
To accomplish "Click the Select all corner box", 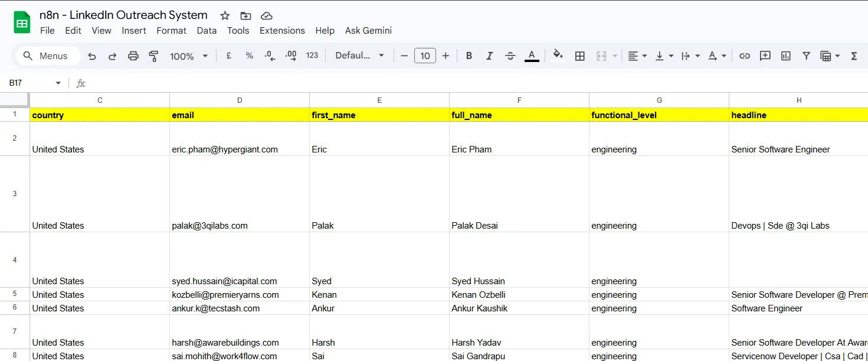I will (15, 100).
